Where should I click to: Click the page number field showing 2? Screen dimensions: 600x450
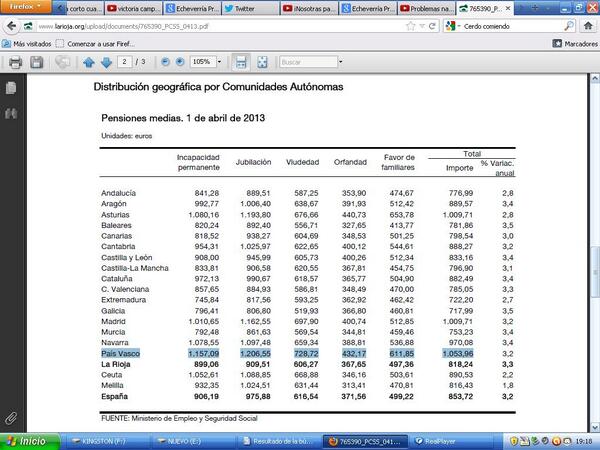[x=125, y=62]
